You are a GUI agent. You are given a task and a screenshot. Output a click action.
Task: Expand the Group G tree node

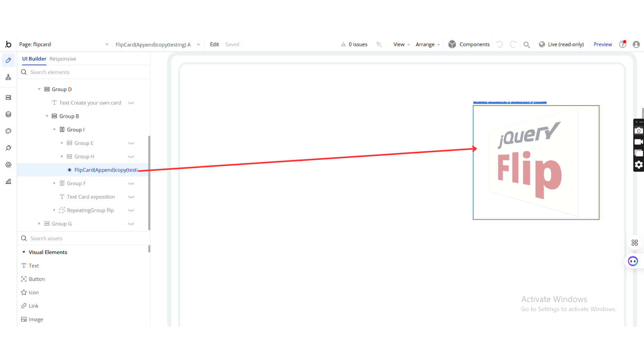point(39,224)
